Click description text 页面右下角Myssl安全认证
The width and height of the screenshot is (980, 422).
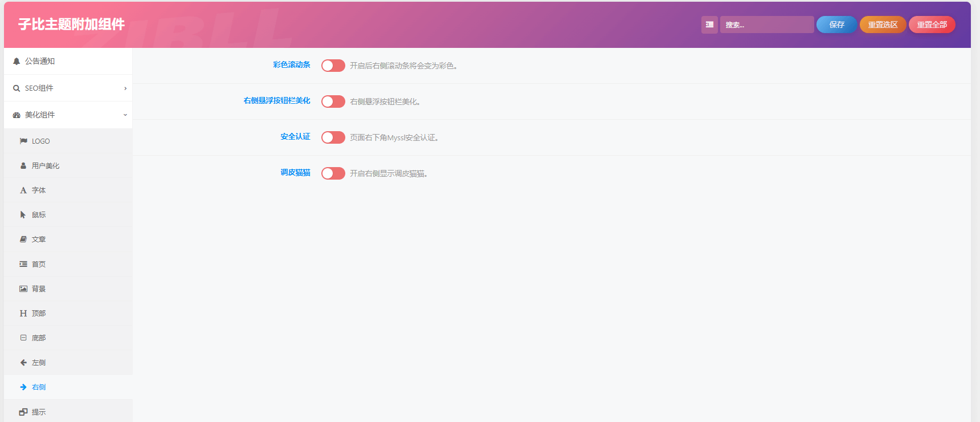394,138
